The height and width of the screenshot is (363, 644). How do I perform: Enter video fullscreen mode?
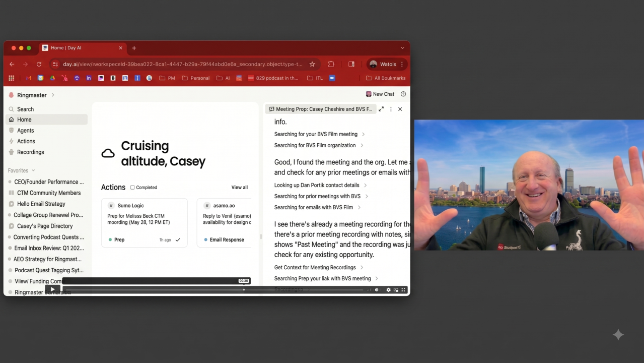coord(403,290)
